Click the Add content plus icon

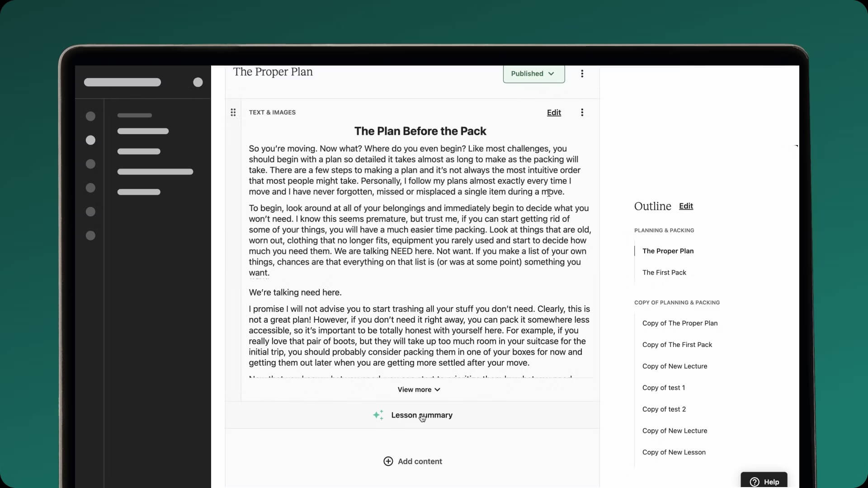click(388, 460)
